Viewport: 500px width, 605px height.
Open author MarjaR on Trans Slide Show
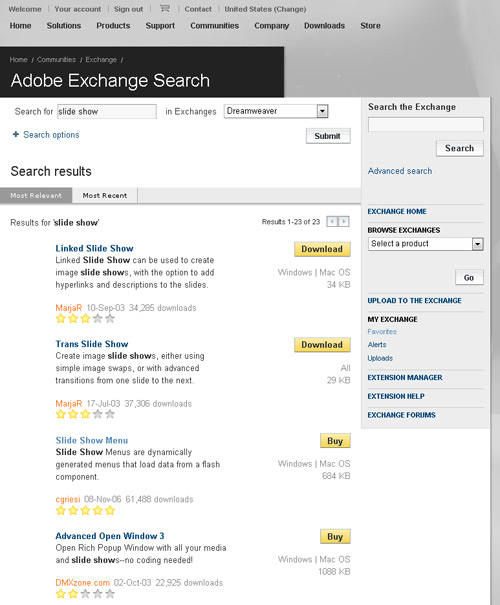69,403
